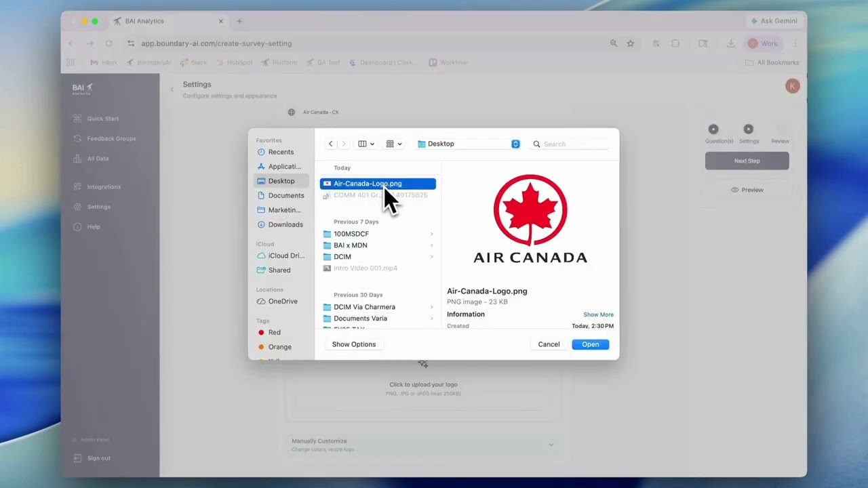
Task: Open the grouping options dropdown
Action: point(393,144)
